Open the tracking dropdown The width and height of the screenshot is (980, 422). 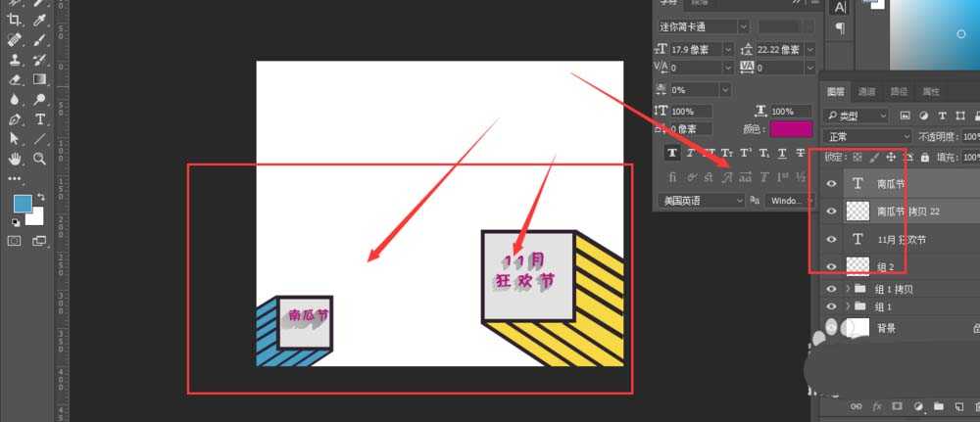(x=810, y=67)
